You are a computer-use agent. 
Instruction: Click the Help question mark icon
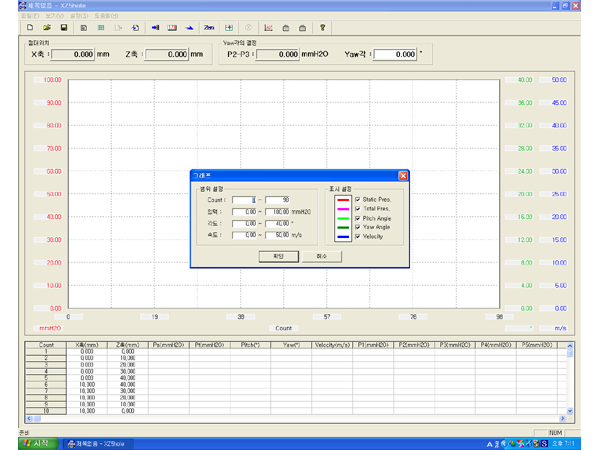tap(322, 27)
